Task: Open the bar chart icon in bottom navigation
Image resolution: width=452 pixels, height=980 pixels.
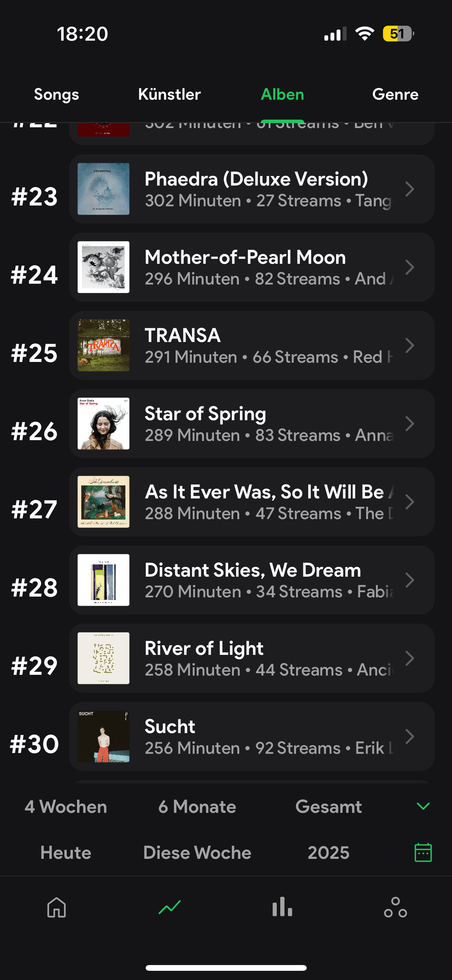Action: coord(282,907)
